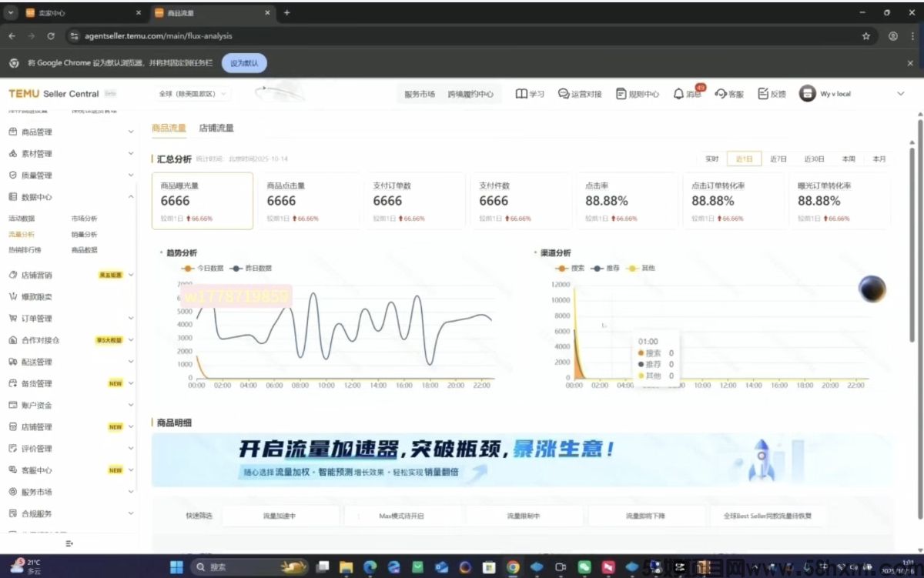Open 规则中心 from the top bar icon
The image size is (924, 578).
(621, 93)
